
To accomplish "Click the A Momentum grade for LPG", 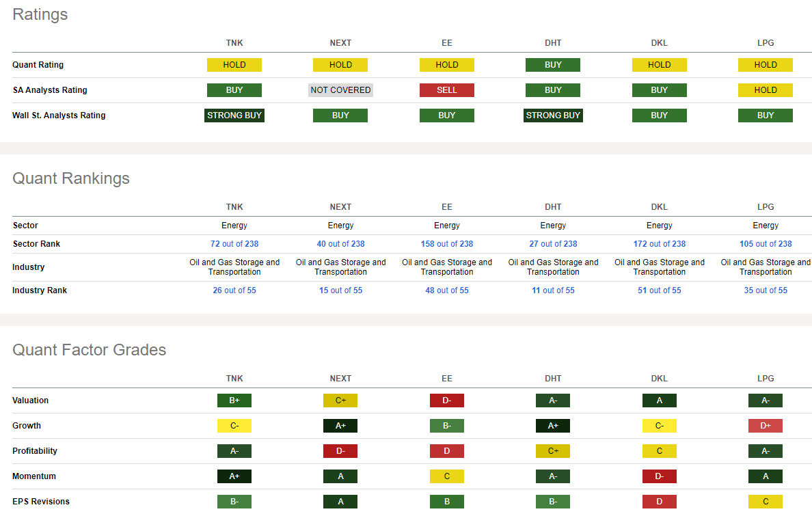I will (765, 476).
